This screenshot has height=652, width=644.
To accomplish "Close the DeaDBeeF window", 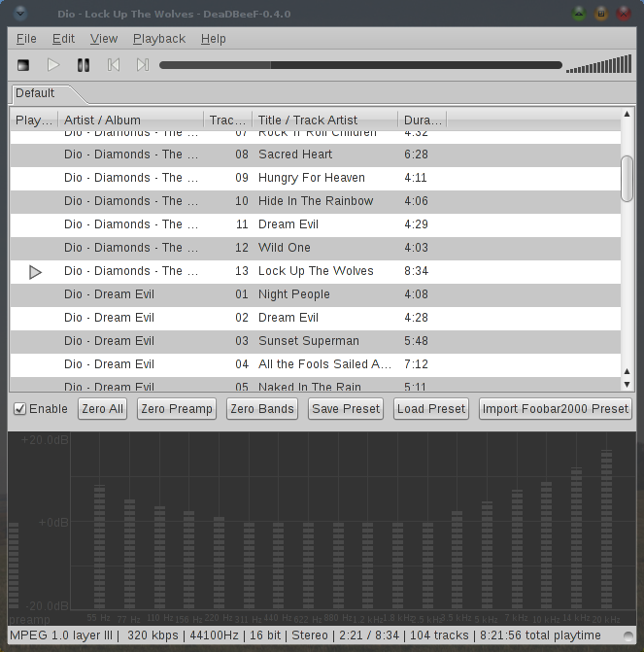I will point(624,14).
